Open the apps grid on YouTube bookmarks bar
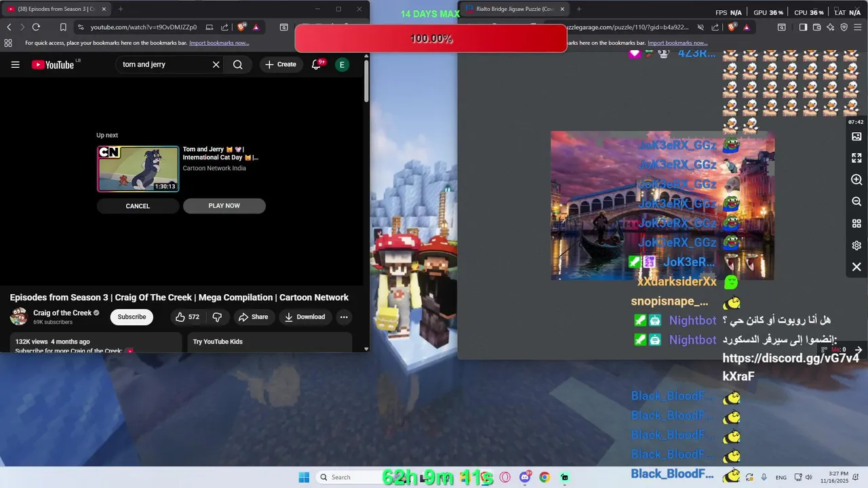Screen dimensions: 868x488 coord(8,43)
